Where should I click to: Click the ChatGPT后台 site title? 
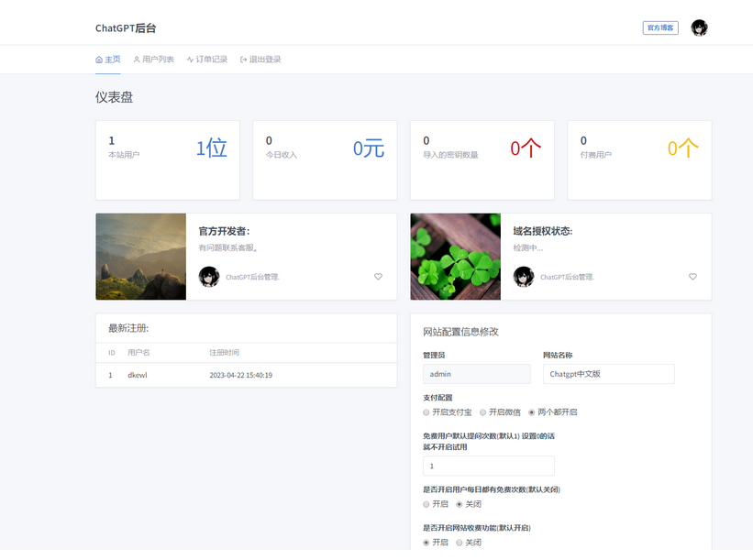point(126,28)
